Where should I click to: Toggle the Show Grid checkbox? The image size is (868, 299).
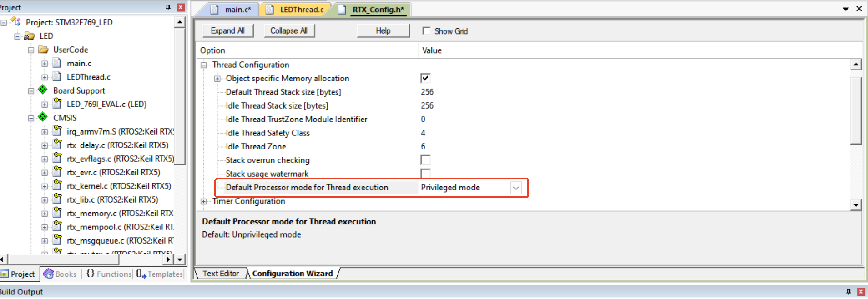click(x=426, y=31)
